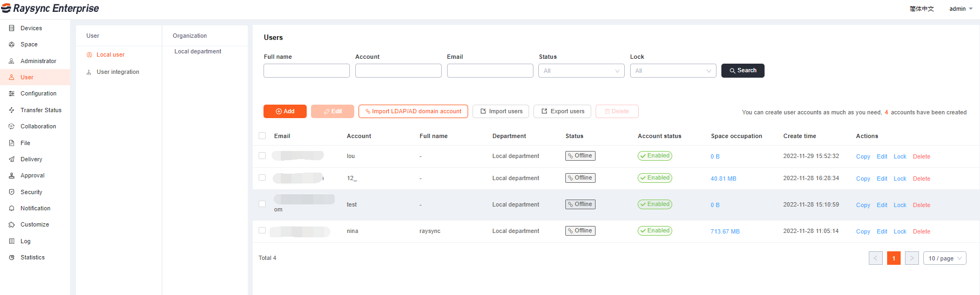Click the Log sidebar icon
Viewport: 980px width, 295px height.
click(11, 241)
